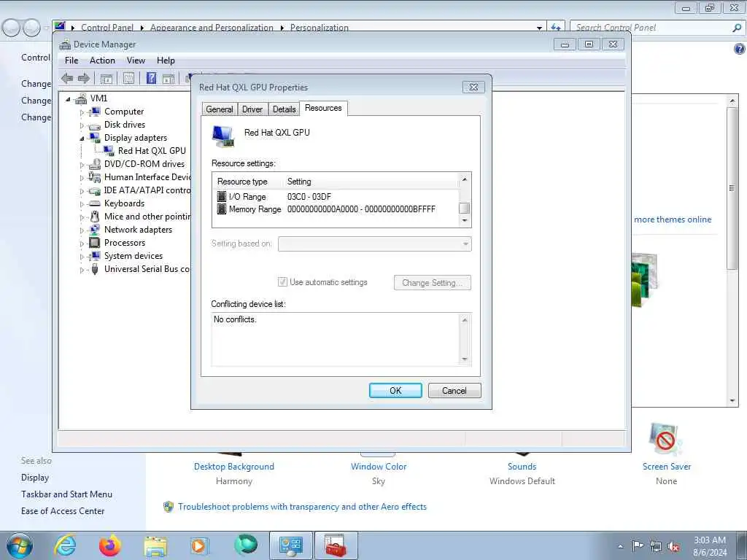Open the Help menu in Device Manager
Screen dimensions: 747x560
[x=166, y=61]
